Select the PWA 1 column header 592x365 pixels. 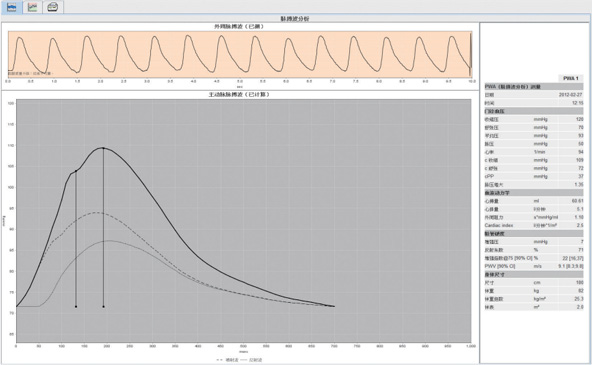click(570, 79)
